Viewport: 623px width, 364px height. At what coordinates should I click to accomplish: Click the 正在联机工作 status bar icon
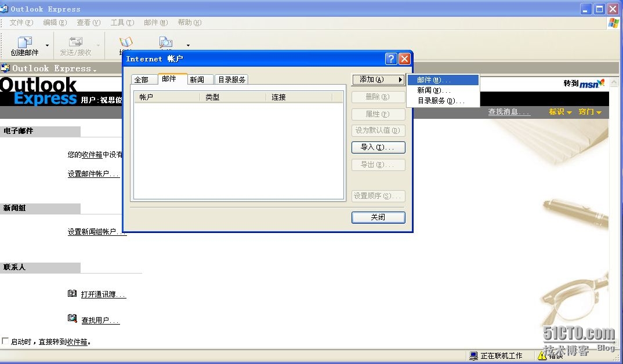click(473, 355)
